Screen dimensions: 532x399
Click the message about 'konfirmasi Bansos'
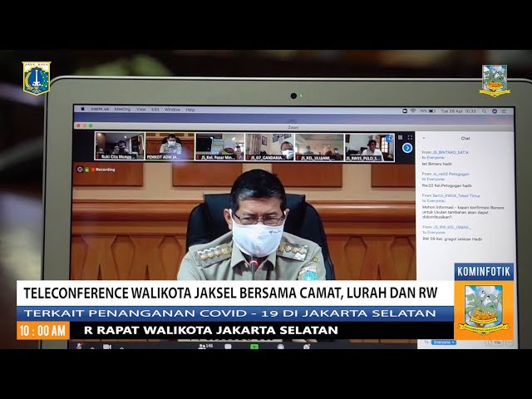pos(463,212)
